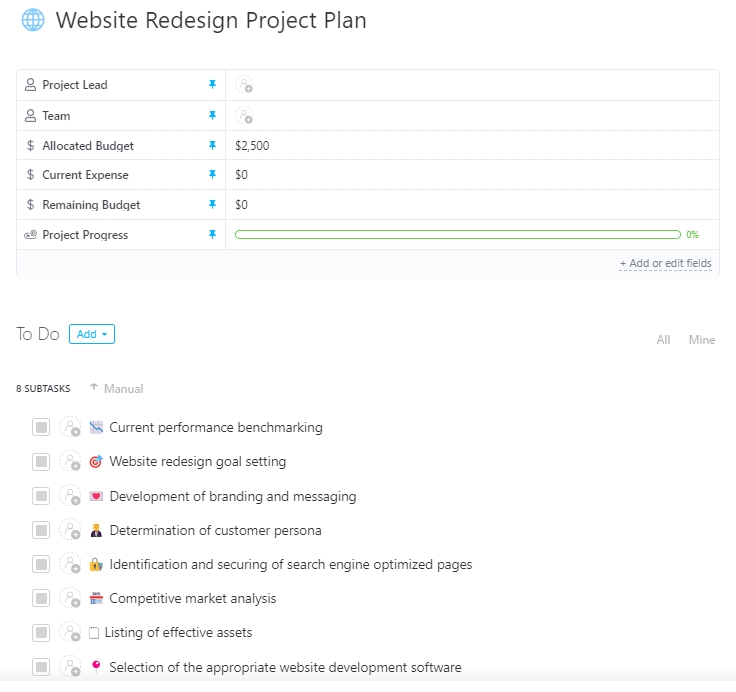Open Competitive market analysis subtask

point(193,598)
